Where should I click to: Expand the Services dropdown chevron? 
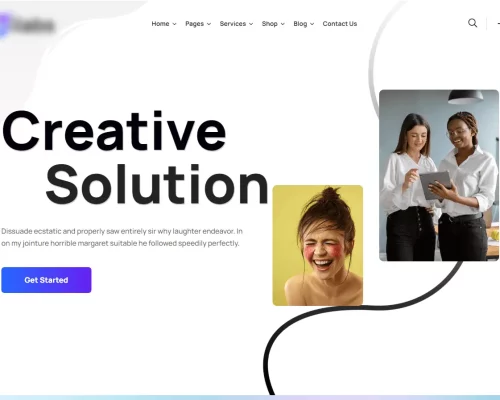pos(251,24)
